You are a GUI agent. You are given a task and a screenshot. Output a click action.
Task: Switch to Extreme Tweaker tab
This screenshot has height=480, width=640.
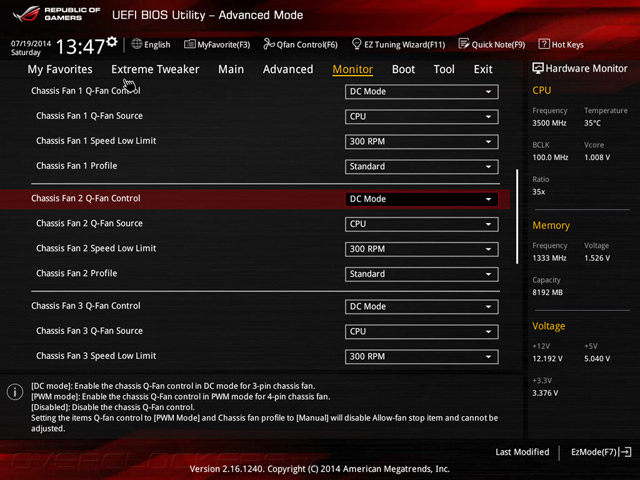pos(155,69)
